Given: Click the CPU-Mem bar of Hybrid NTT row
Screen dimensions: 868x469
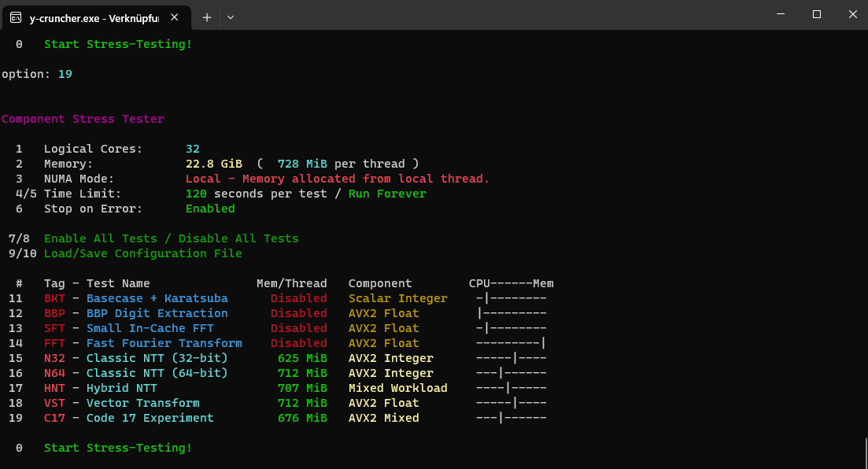Looking at the screenshot, I should click(511, 388).
